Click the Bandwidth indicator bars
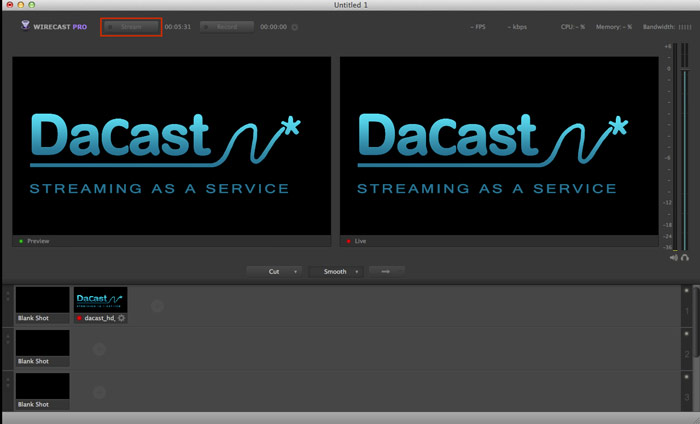Viewport: 700px width, 424px height. pos(685,27)
